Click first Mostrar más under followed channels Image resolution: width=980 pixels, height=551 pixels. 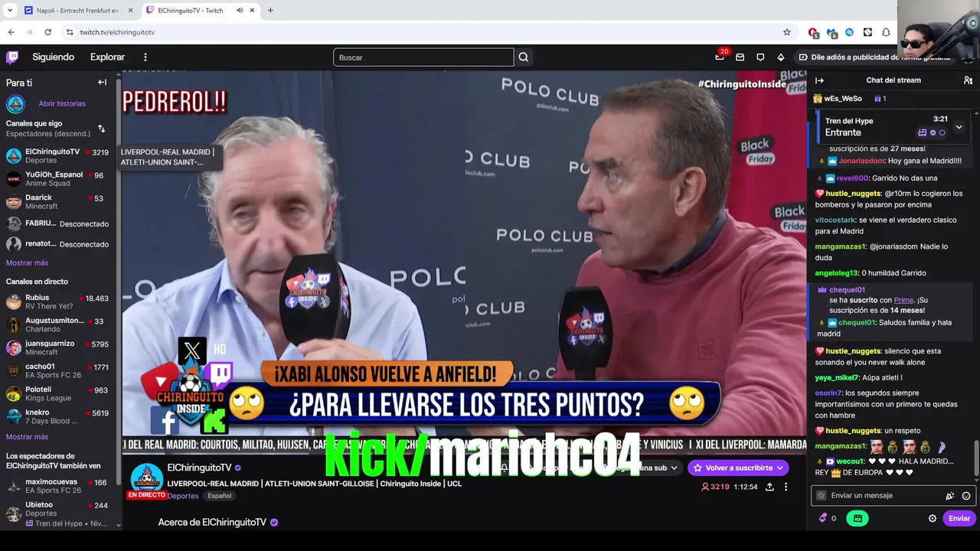tap(27, 263)
